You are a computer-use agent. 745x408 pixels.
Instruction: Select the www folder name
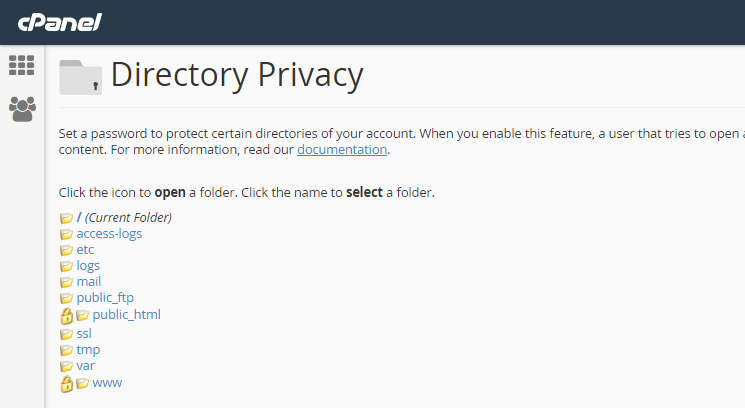click(x=107, y=383)
